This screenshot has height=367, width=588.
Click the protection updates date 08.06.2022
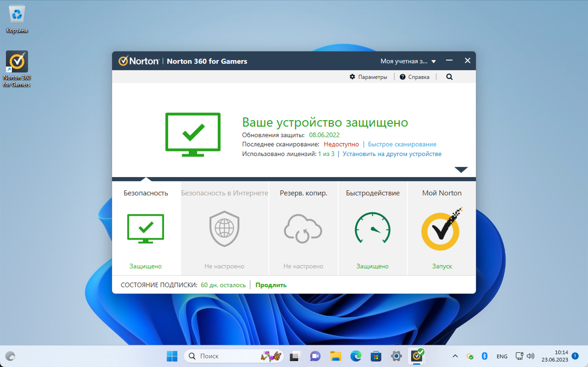click(x=324, y=135)
